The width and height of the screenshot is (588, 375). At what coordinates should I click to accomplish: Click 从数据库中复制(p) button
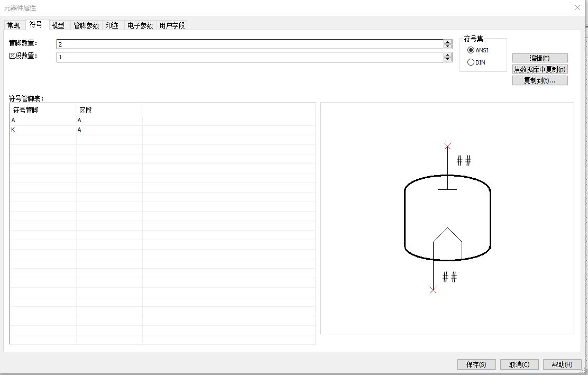pos(540,69)
